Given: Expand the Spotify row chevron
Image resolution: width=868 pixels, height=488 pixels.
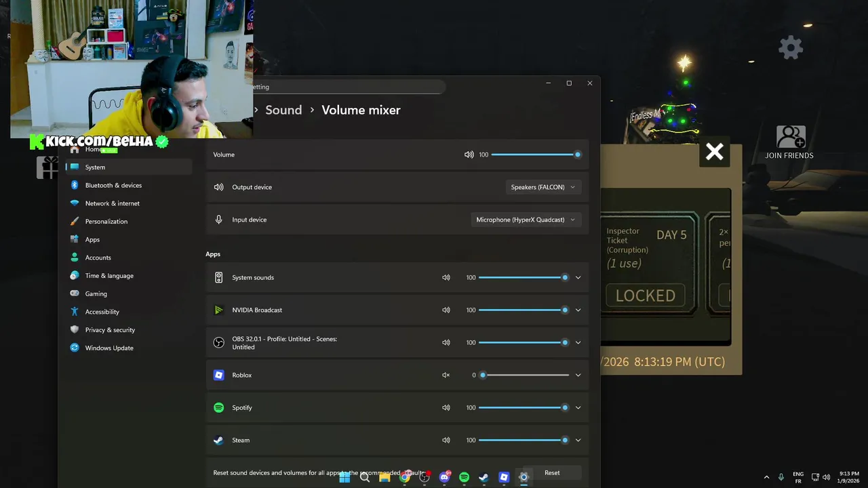Looking at the screenshot, I should pos(578,407).
